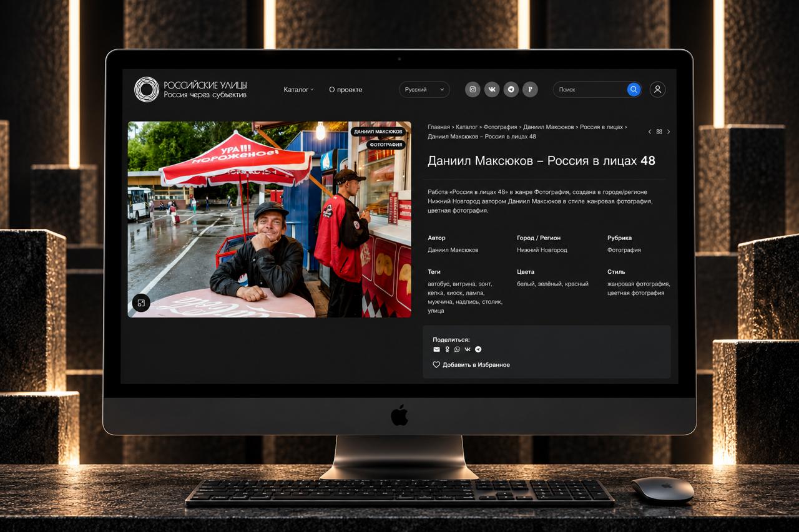Image resolution: width=799 pixels, height=532 pixels.
Task: Click the белый color under Цвета
Action: tap(526, 284)
